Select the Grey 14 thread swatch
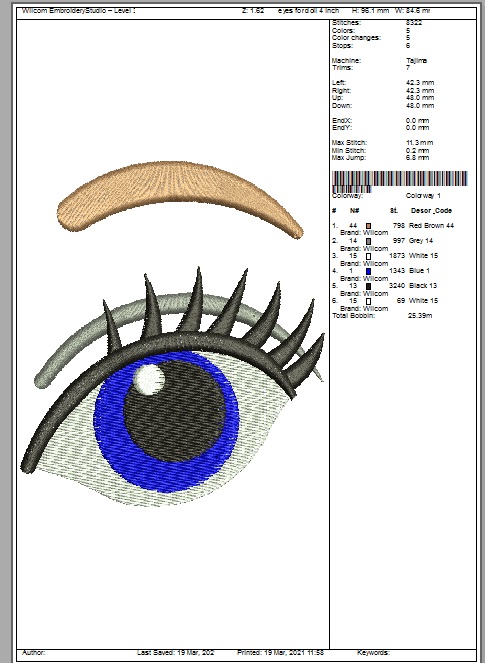This screenshot has height=663, width=485. point(368,241)
